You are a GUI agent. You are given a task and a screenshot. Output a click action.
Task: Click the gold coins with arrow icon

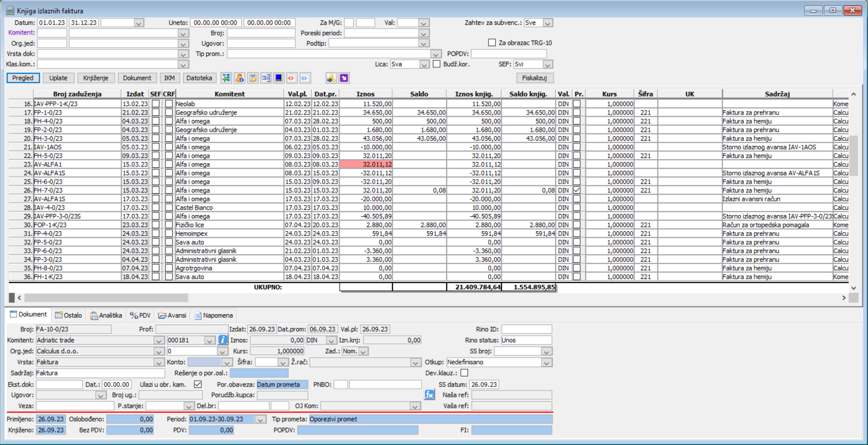coord(331,78)
